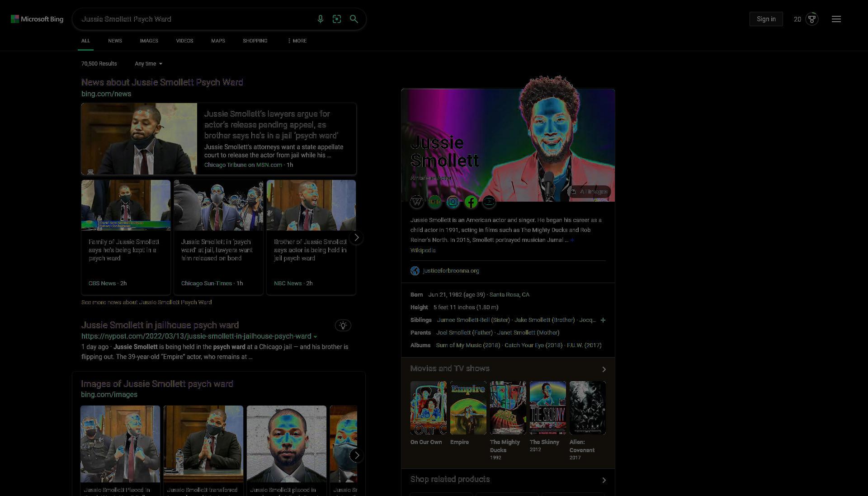Viewport: 868px width, 496px height.
Task: Expand Shop related products arrow
Action: [x=604, y=480]
